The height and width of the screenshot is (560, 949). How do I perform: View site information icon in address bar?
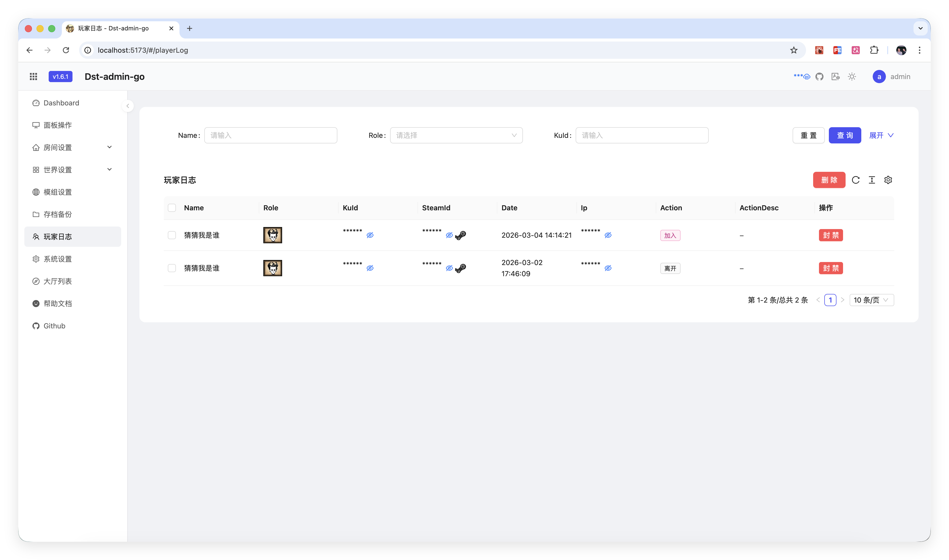coord(88,50)
